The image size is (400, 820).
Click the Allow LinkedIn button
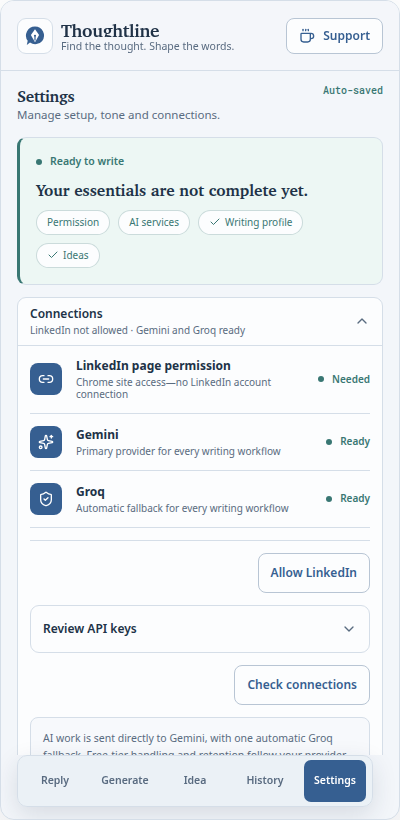coord(314,573)
